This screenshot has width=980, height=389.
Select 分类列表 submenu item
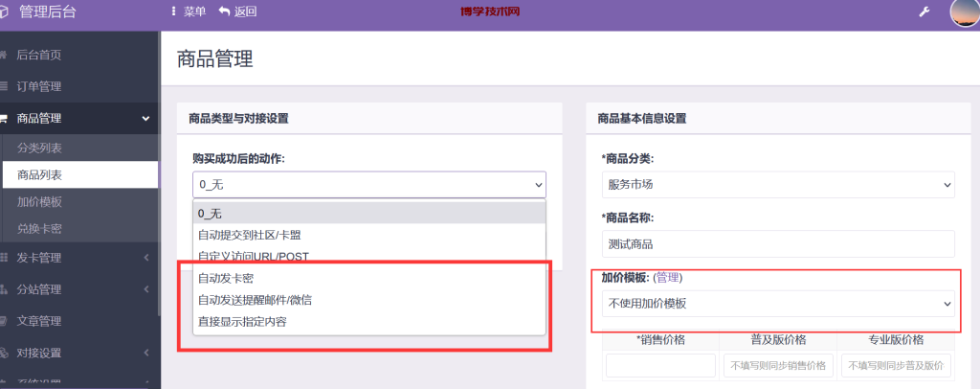pos(39,149)
